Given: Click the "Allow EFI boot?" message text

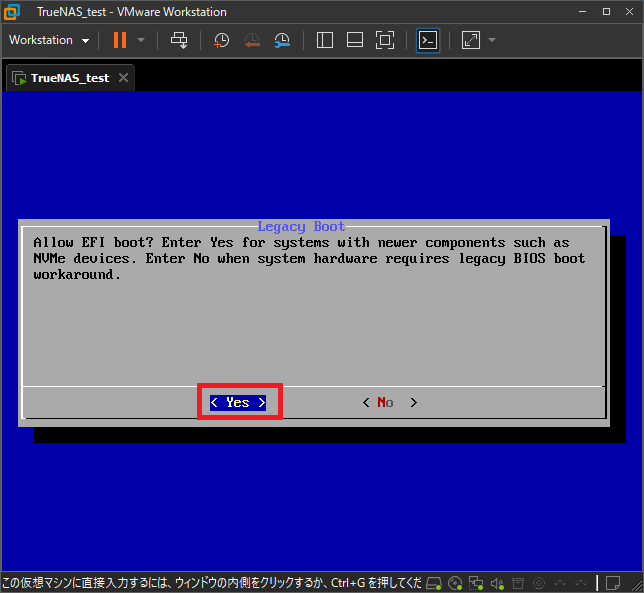Looking at the screenshot, I should [x=93, y=242].
